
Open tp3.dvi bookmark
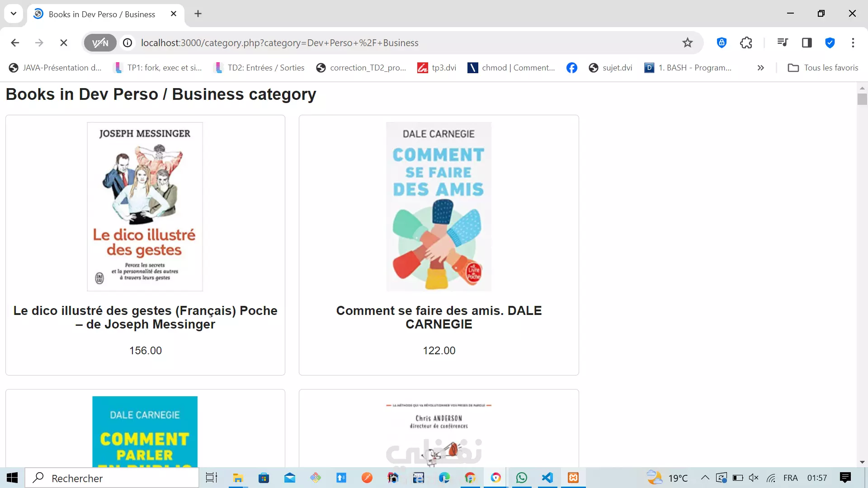(437, 68)
